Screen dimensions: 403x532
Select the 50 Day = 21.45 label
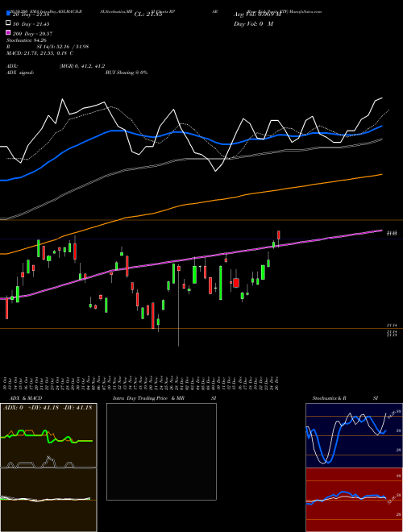pyautogui.click(x=31, y=23)
